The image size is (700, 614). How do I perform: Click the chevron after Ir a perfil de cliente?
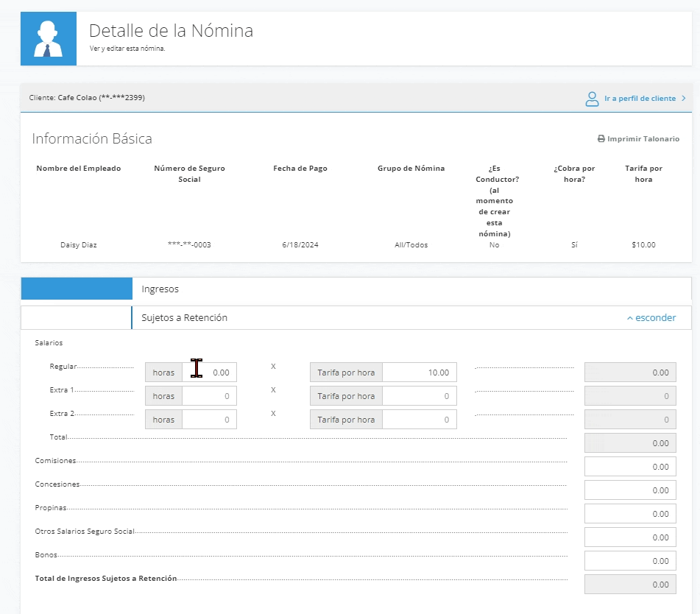coord(684,98)
